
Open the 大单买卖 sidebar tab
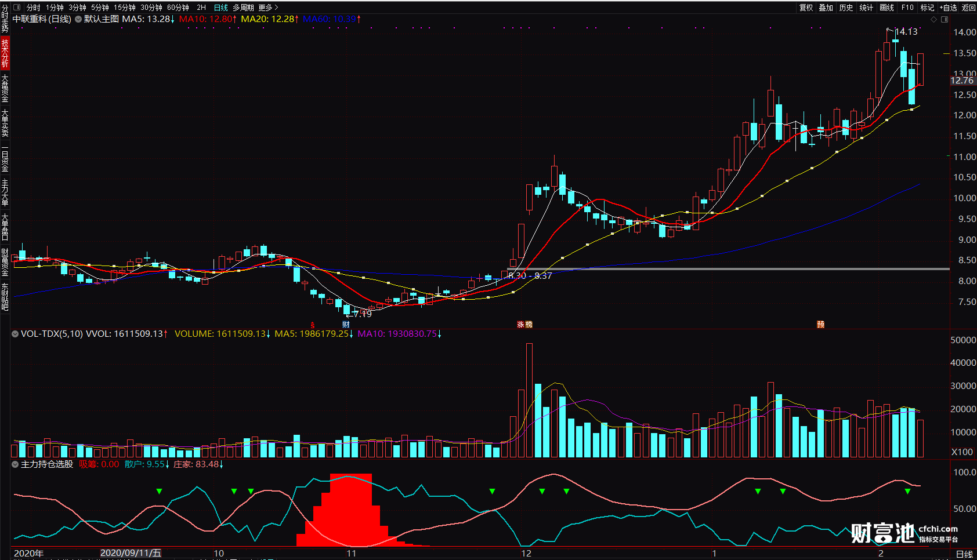point(5,123)
